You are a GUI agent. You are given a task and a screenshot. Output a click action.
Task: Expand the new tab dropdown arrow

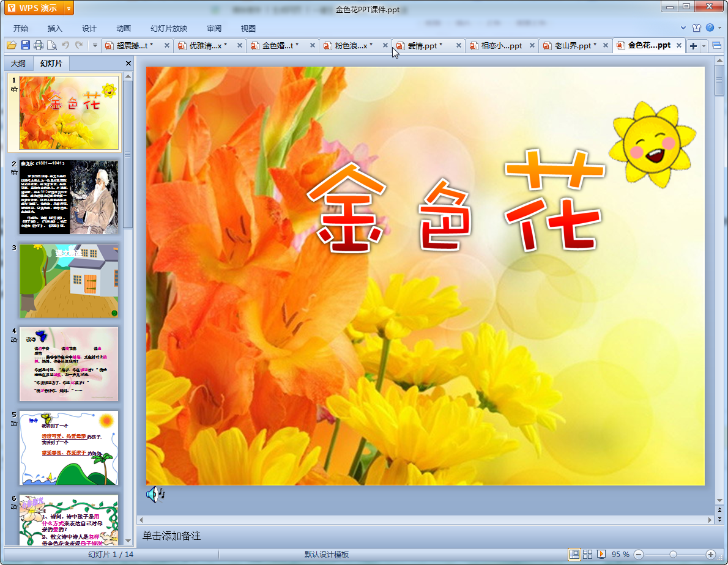[704, 46]
